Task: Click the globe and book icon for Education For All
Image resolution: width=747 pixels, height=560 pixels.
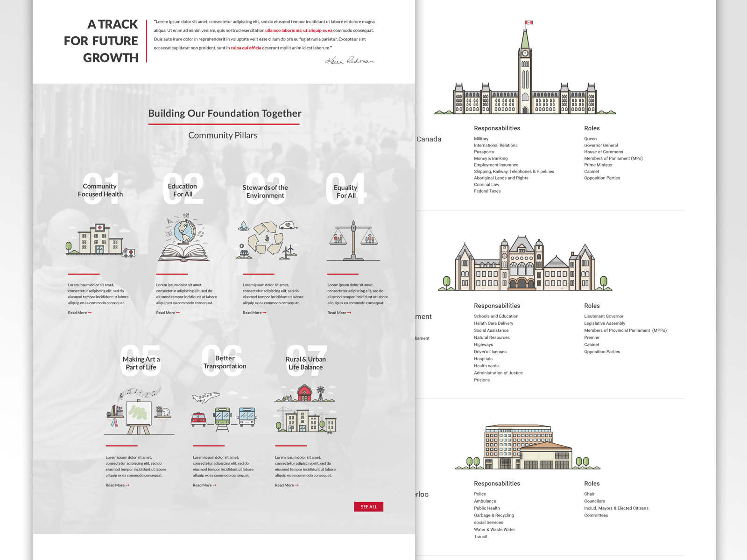Action: coord(183,238)
